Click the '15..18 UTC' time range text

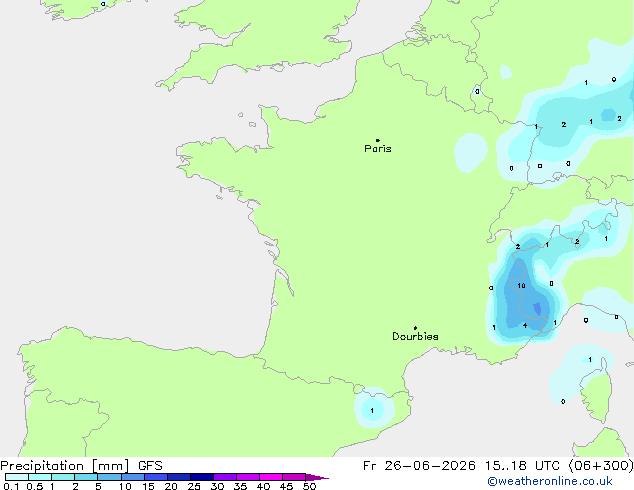coord(522,466)
